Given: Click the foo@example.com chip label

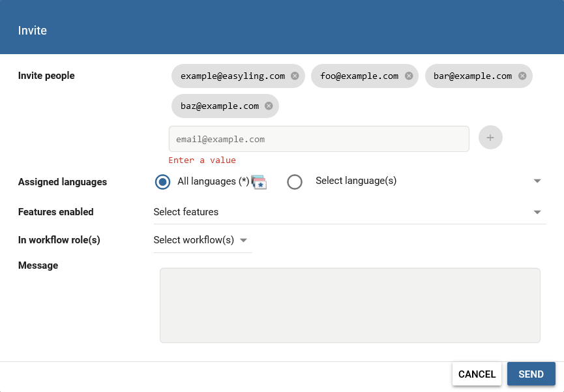Looking at the screenshot, I should (359, 76).
